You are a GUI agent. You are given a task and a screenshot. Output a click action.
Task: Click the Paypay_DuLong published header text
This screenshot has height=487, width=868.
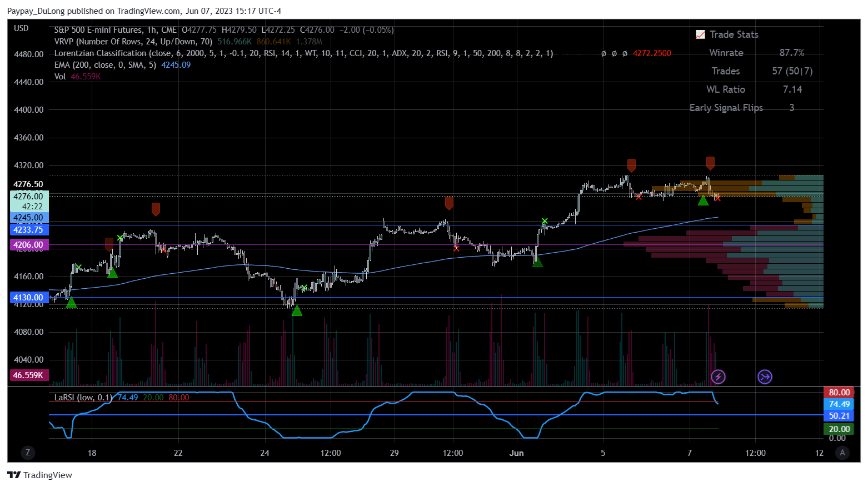coord(144,11)
